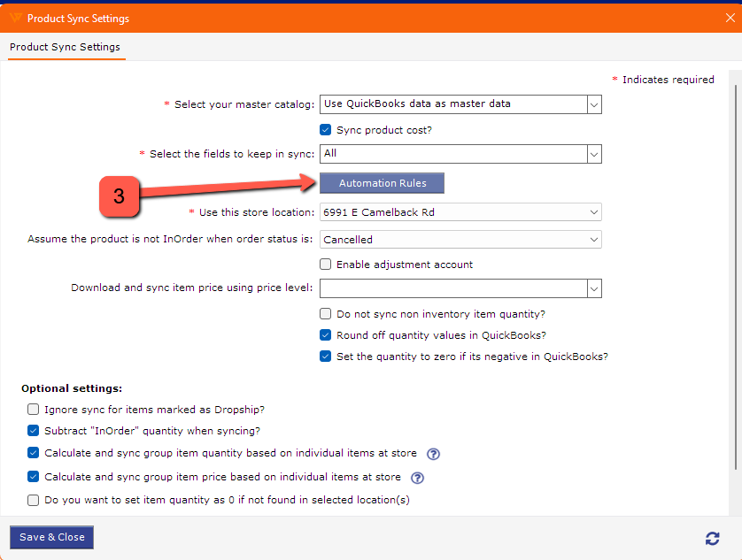Uncheck Sync product cost option
The image size is (742, 560).
pos(325,129)
